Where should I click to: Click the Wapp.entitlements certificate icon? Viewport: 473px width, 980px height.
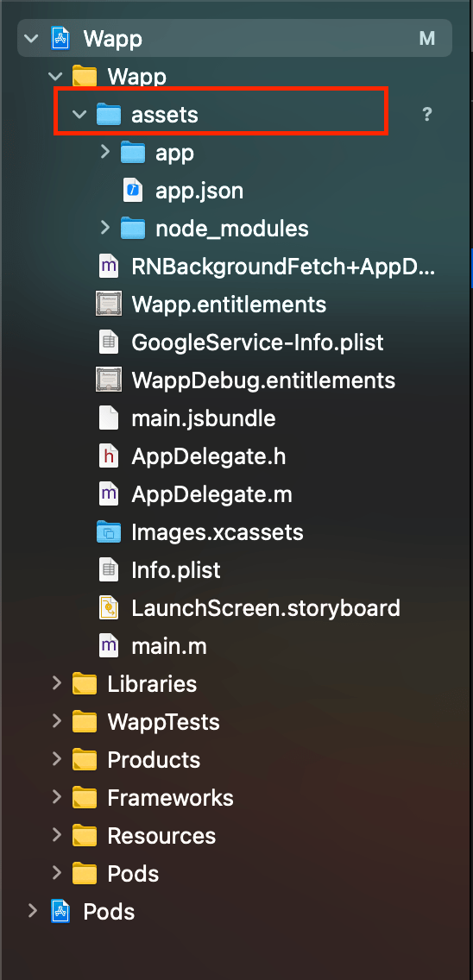coord(109,305)
